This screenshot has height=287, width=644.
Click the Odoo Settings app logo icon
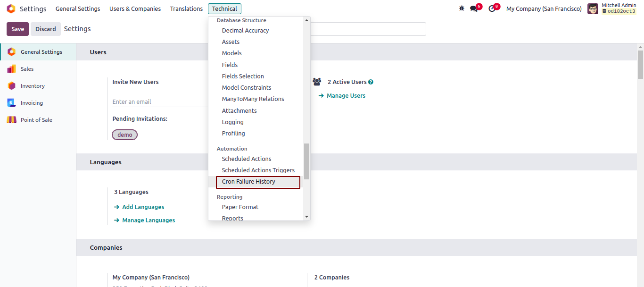[11, 9]
